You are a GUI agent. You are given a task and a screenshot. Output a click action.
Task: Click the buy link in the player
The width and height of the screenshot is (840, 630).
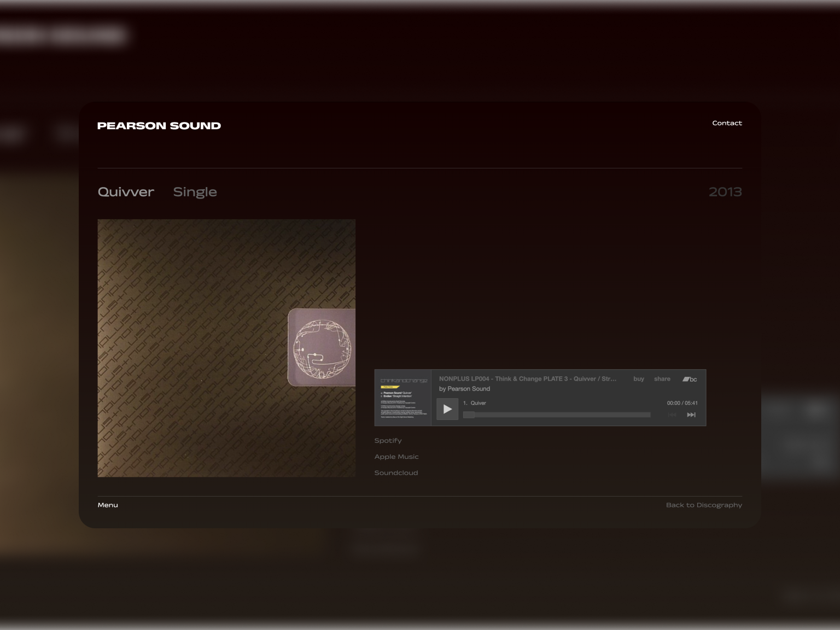click(x=639, y=379)
